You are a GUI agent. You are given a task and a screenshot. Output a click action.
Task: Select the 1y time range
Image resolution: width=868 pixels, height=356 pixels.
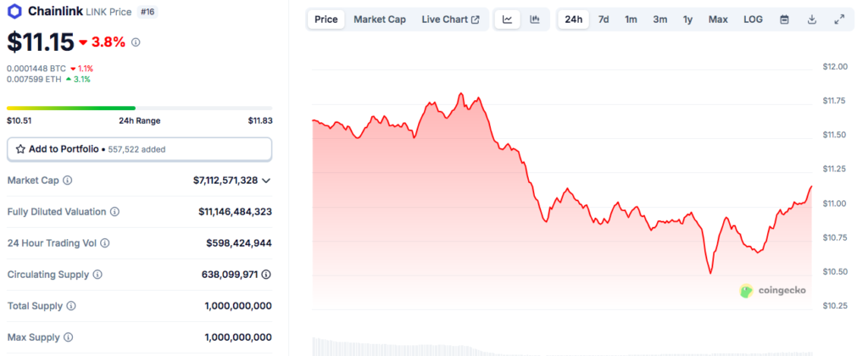point(687,19)
